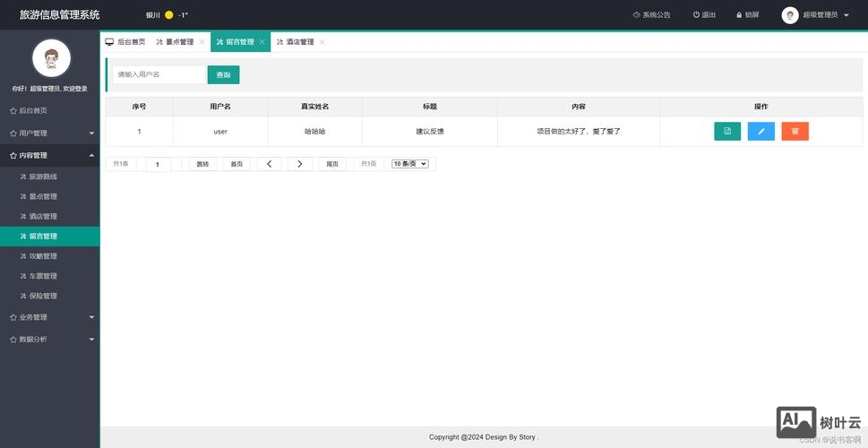Click the star icon beside sidebar 后台首页
Viewport: 868px width, 448px height.
13,111
